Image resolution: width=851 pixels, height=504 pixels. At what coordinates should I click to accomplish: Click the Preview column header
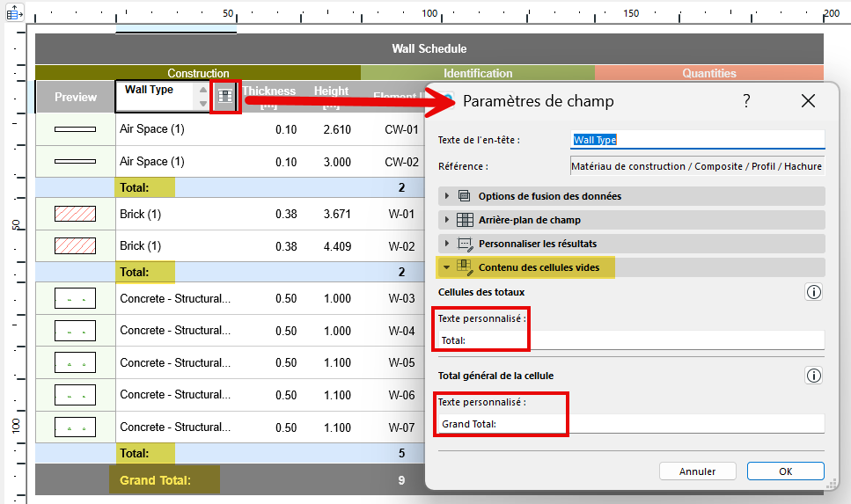point(76,97)
